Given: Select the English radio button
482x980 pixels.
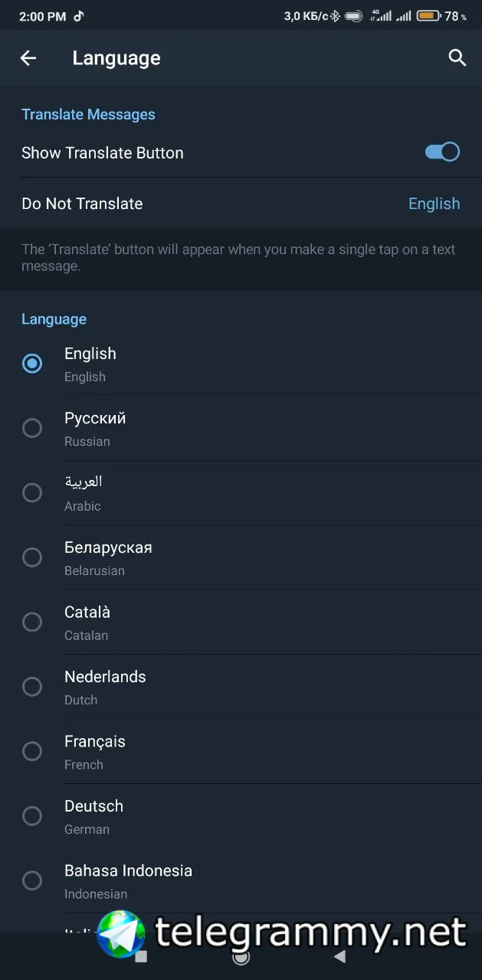Looking at the screenshot, I should tap(32, 364).
